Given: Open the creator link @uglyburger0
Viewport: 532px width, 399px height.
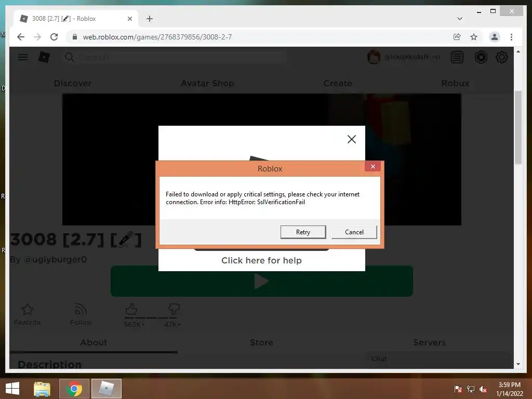Looking at the screenshot, I should (x=55, y=259).
